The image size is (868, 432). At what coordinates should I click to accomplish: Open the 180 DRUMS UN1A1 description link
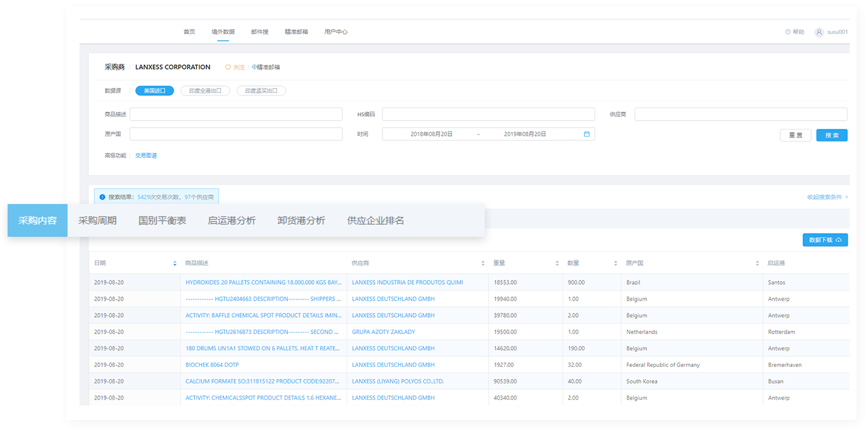(263, 348)
